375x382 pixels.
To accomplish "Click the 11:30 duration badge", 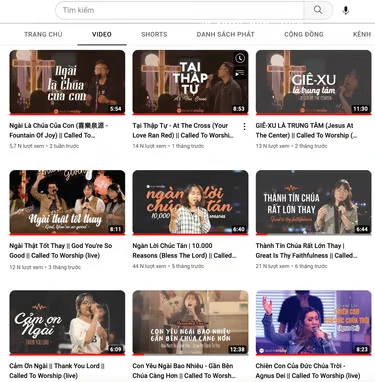I will pos(360,109).
